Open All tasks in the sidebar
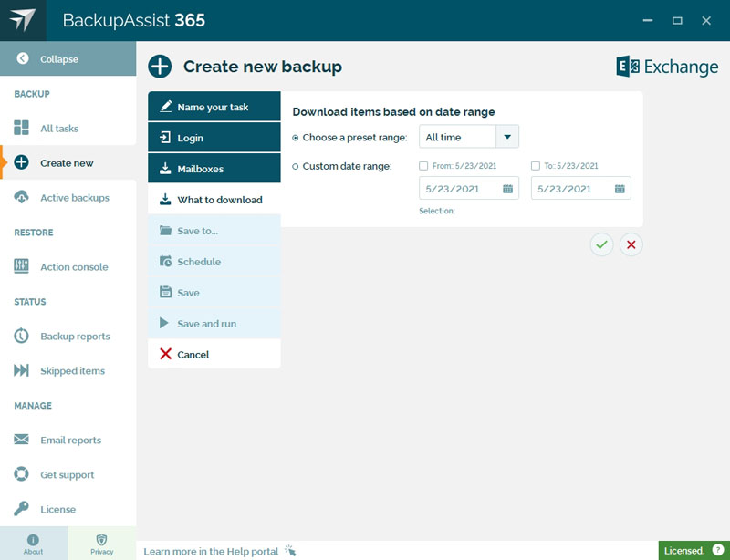The height and width of the screenshot is (560, 730). pos(68,128)
